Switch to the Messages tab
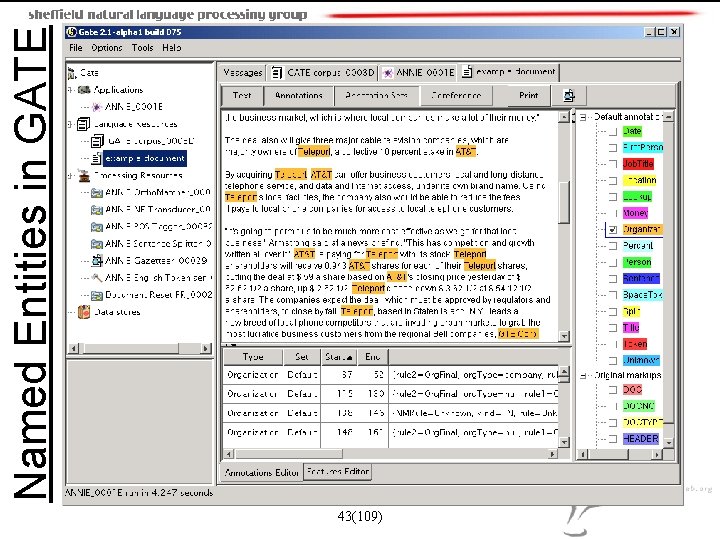This screenshot has height=540, width=720. [x=242, y=73]
